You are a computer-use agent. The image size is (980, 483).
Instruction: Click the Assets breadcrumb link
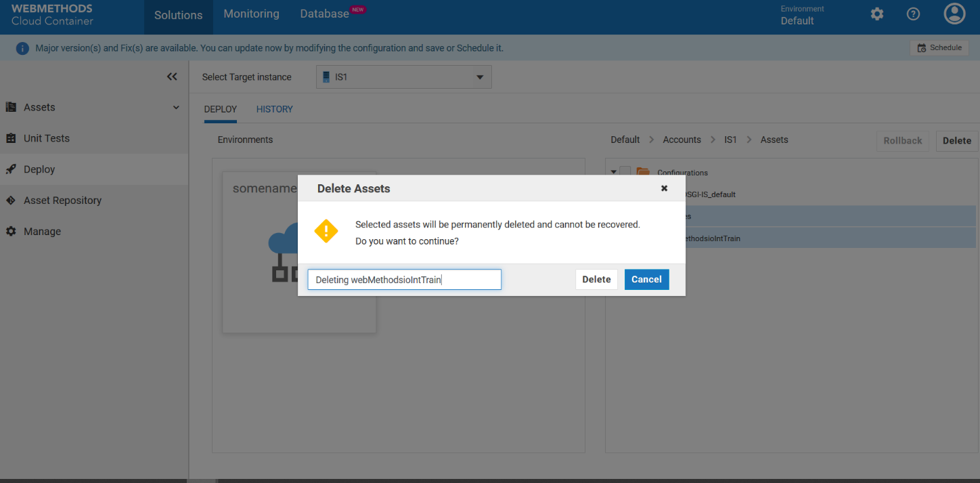[x=774, y=140]
